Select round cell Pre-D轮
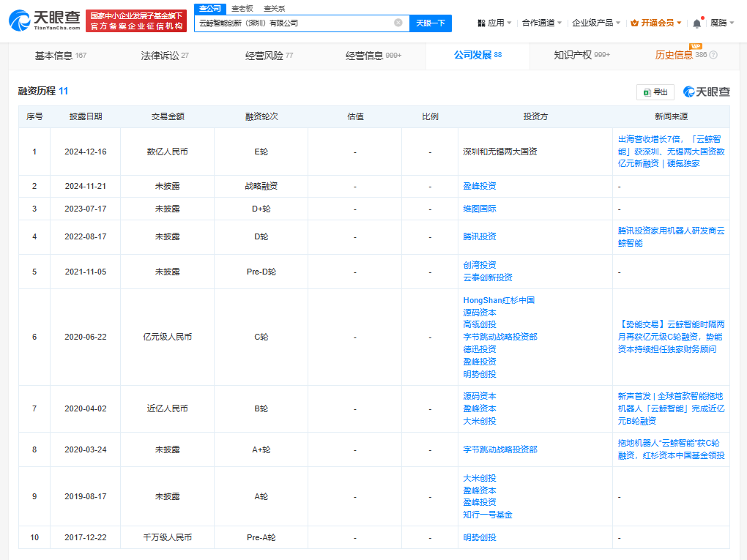The image size is (747, 560). click(261, 272)
